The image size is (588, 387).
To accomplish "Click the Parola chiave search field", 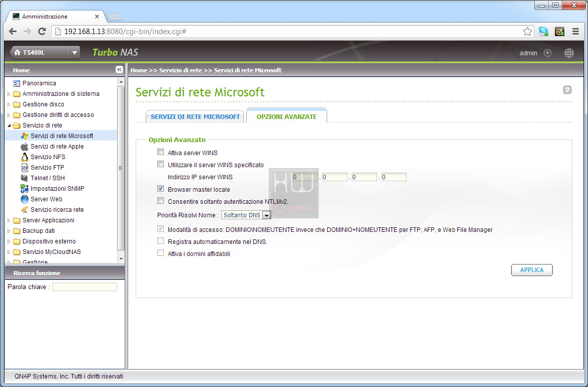I will (x=85, y=287).
